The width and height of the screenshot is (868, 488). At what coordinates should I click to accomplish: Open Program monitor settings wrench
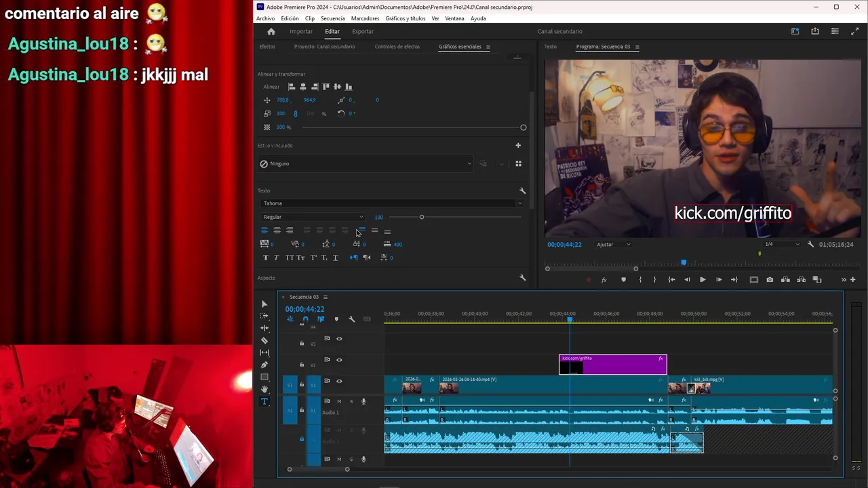click(x=810, y=244)
